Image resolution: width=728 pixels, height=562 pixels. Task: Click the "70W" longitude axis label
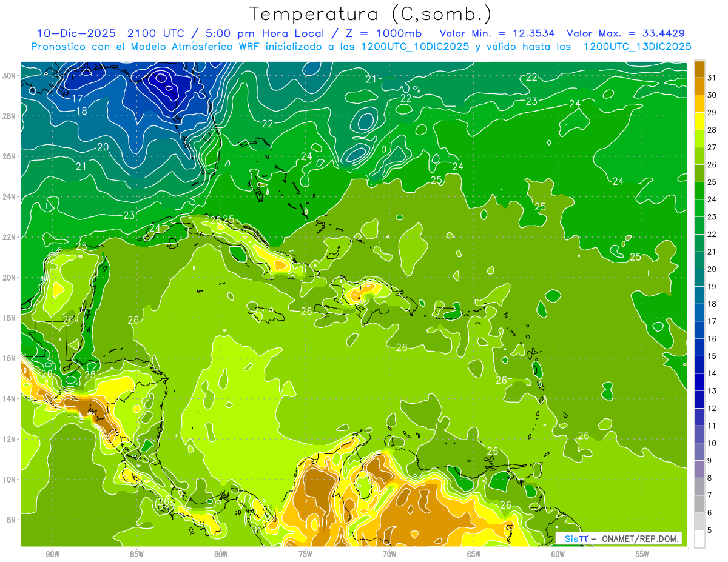tap(389, 554)
